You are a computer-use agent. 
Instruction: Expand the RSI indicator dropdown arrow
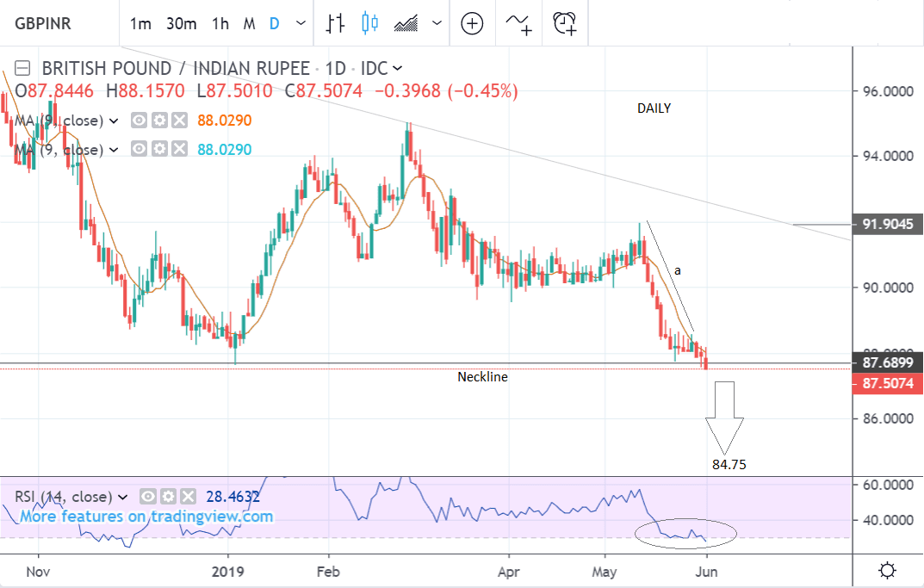coord(122,498)
